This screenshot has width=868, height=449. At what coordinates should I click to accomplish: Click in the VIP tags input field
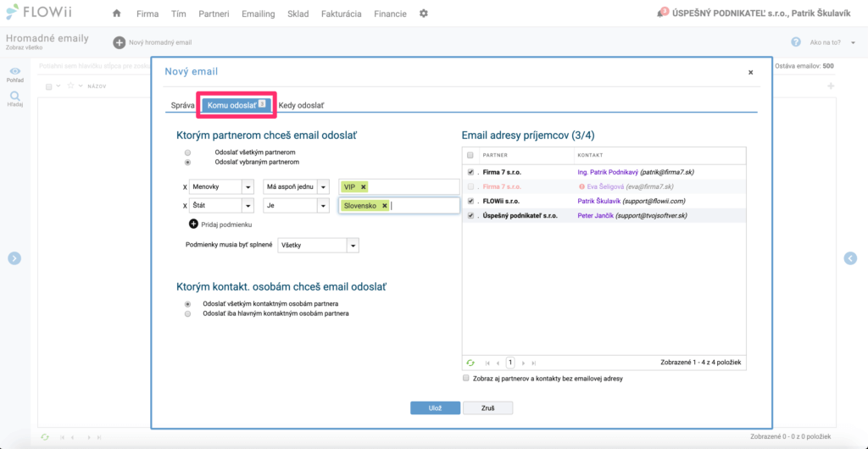pyautogui.click(x=399, y=187)
